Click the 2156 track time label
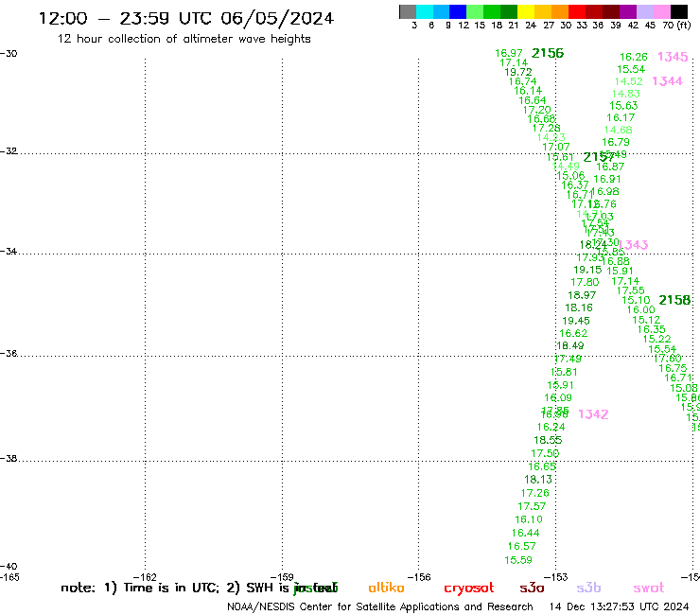 548,53
